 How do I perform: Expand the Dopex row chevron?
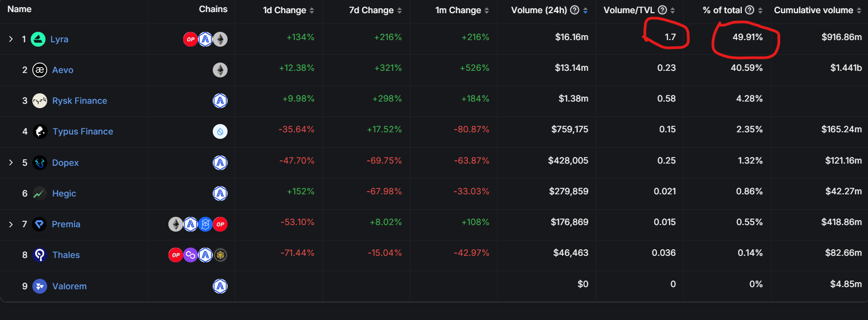pos(11,162)
